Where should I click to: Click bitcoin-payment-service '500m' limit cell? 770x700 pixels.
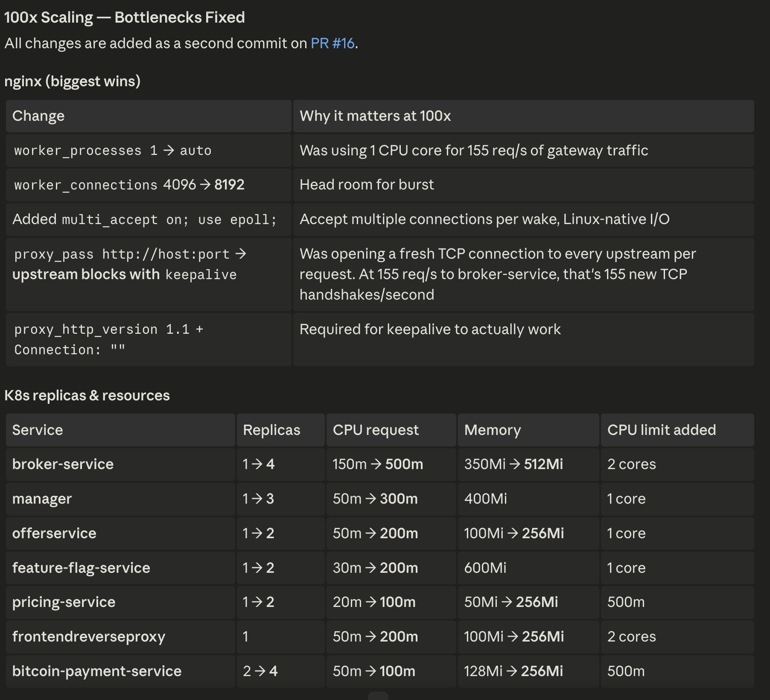pos(677,671)
